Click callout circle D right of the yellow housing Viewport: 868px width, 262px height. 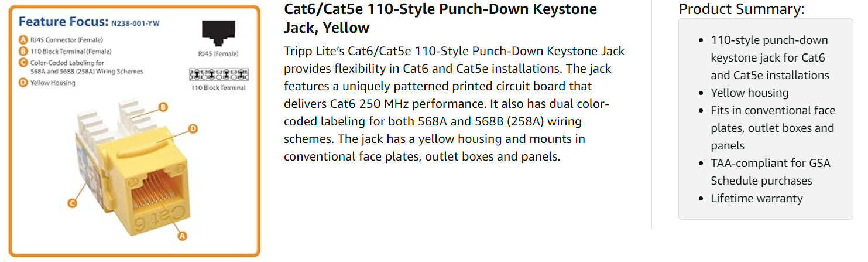point(193,129)
